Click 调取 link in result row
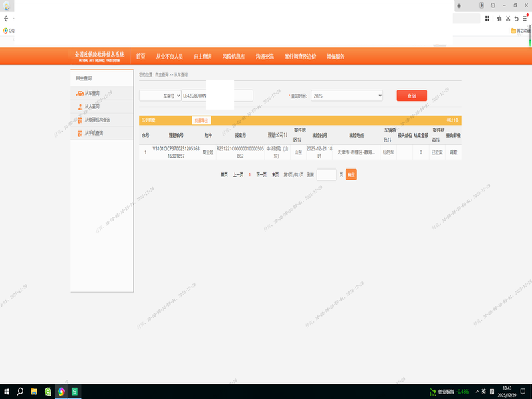532x399 pixels. click(x=453, y=152)
